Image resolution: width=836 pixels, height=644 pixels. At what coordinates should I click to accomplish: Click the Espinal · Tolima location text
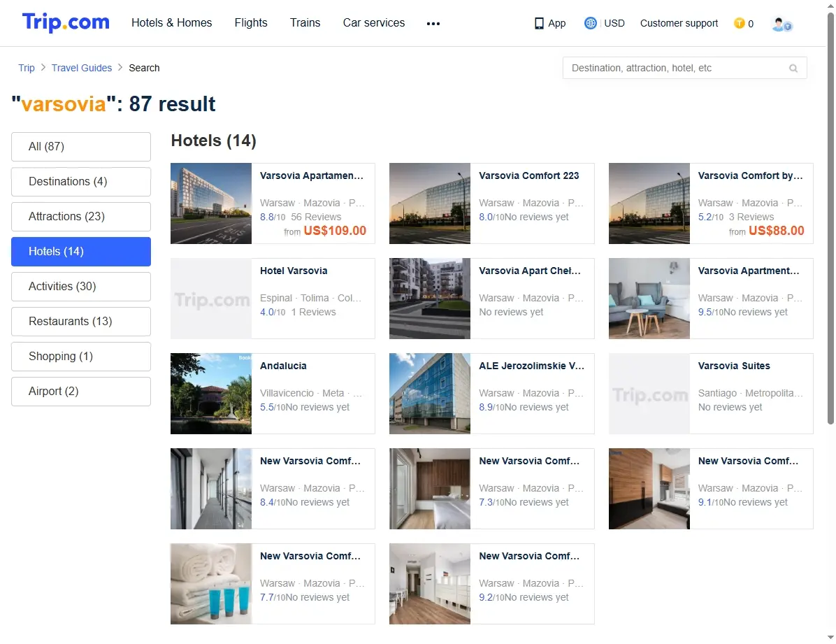coord(311,298)
